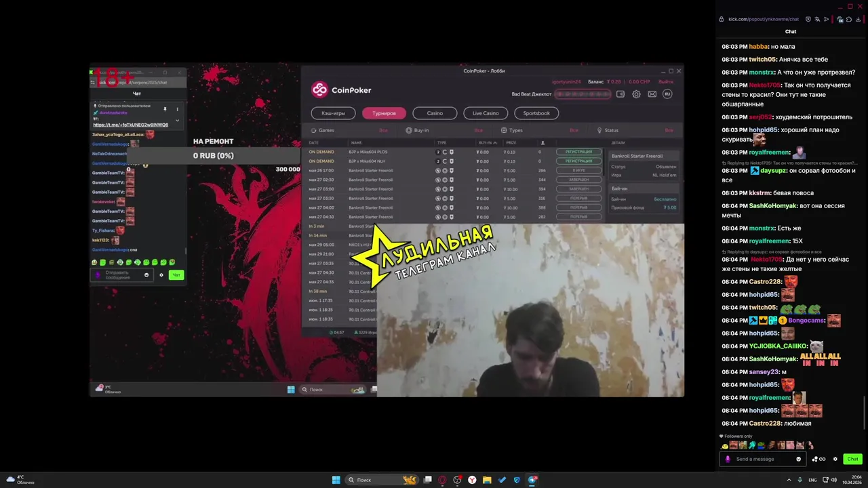This screenshot has height=488, width=868.
Task: Click the RU language badge in CoinPoker
Action: [667, 94]
